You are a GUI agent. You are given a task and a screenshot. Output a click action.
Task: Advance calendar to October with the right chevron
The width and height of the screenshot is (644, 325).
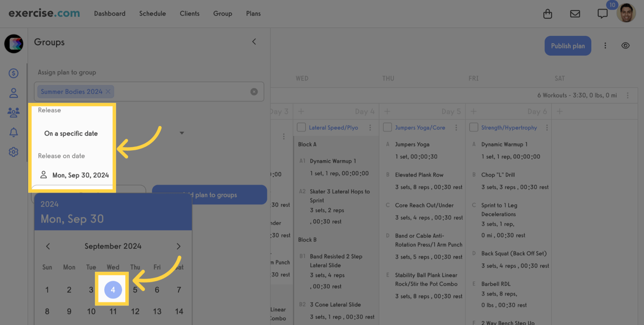(x=179, y=246)
